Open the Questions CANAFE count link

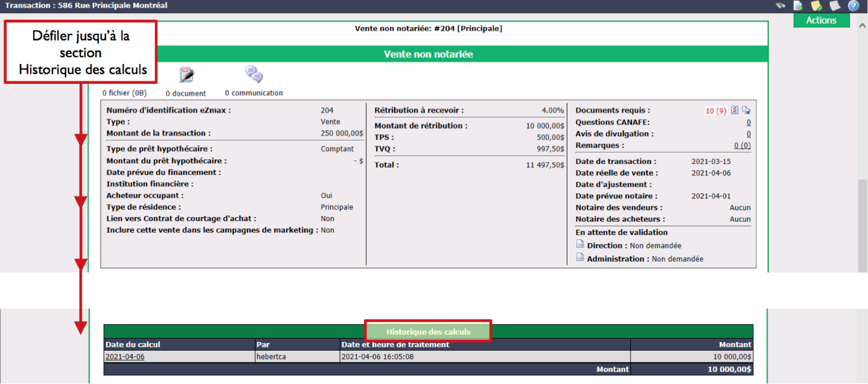(x=748, y=122)
